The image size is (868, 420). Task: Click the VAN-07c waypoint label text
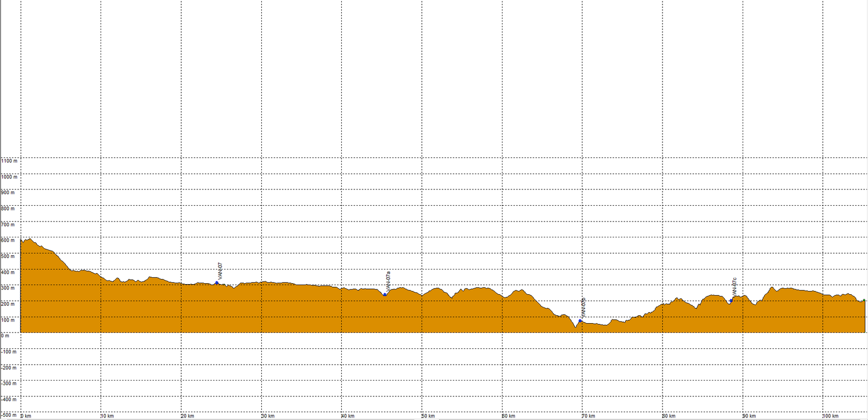734,287
